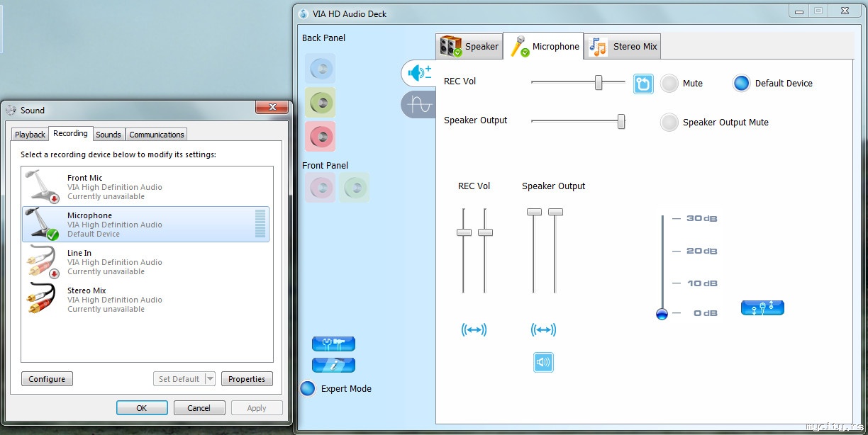Click the left REC Vol vertical fader
This screenshot has height=435, width=868.
pos(464,232)
